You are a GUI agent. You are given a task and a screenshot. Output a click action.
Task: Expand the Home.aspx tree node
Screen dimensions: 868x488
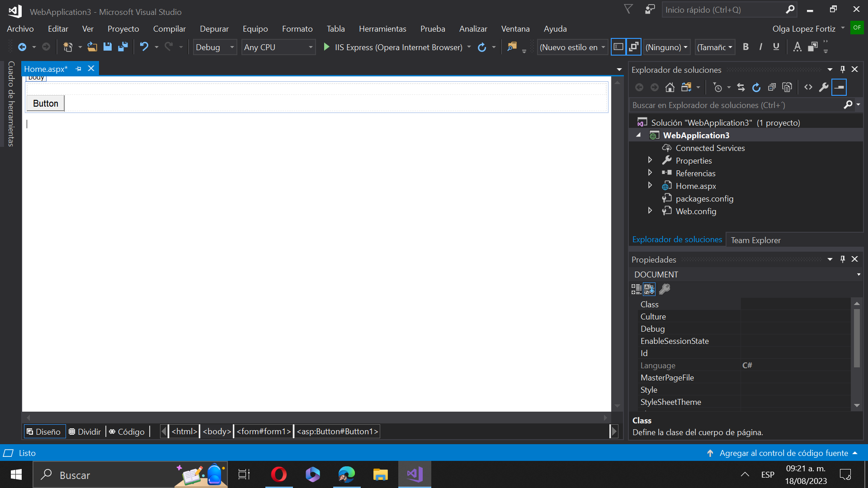point(650,186)
